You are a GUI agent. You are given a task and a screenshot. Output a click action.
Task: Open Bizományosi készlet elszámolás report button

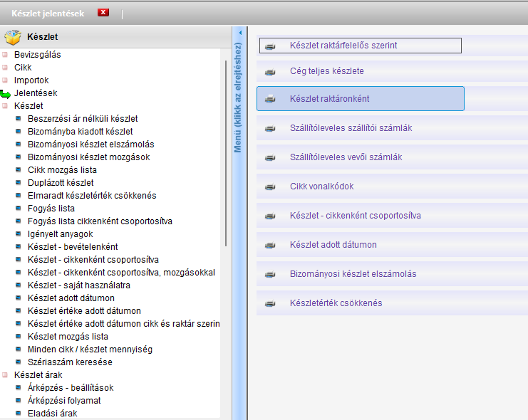(353, 274)
